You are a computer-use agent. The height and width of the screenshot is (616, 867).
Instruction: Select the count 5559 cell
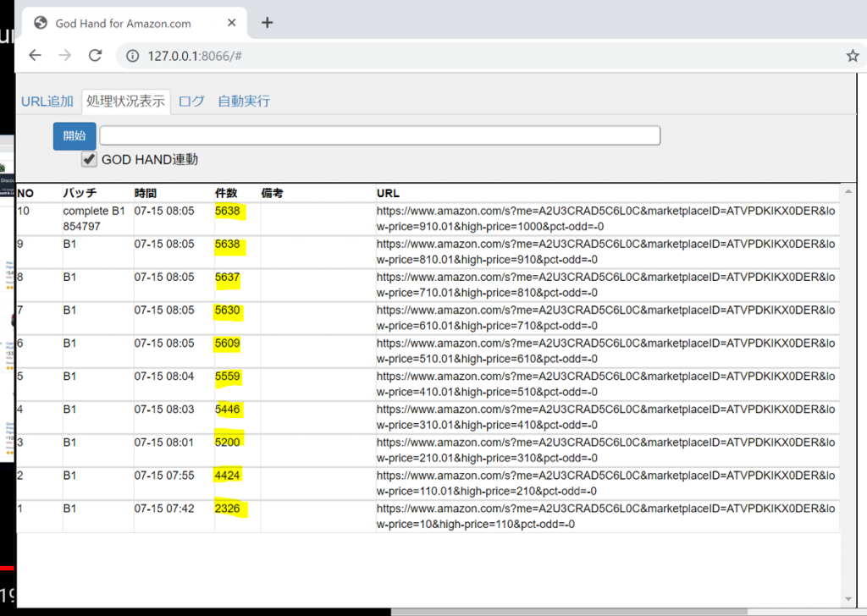(x=227, y=377)
